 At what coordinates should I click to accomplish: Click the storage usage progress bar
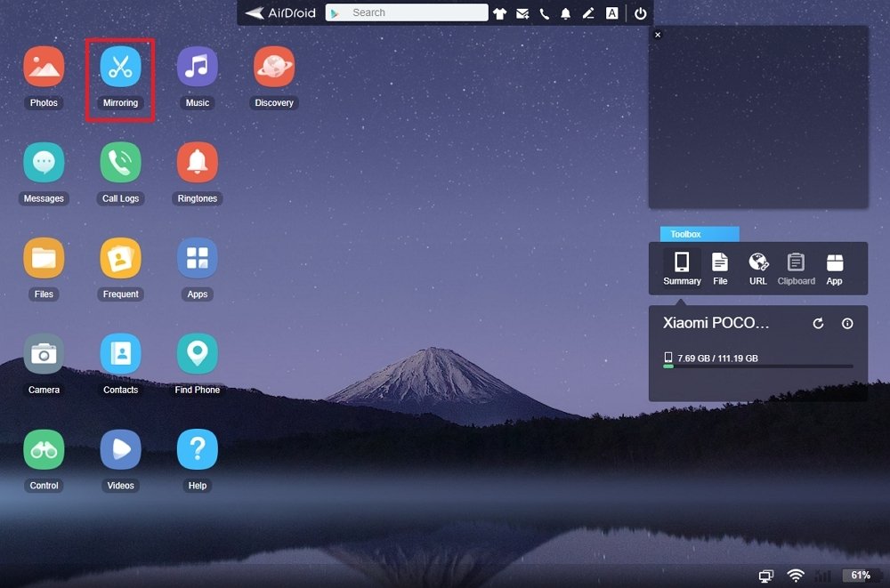tap(757, 366)
